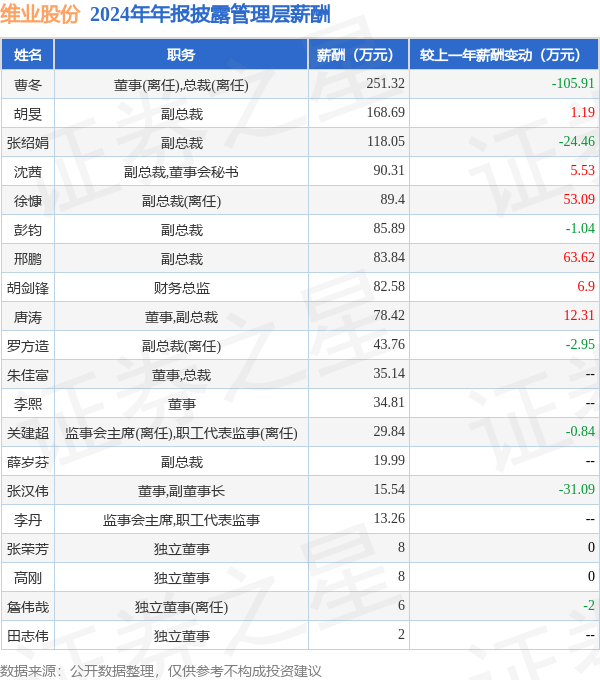Screen dimensions: 600x680
Task: Click salary value 89.4
Action: pyautogui.click(x=392, y=199)
